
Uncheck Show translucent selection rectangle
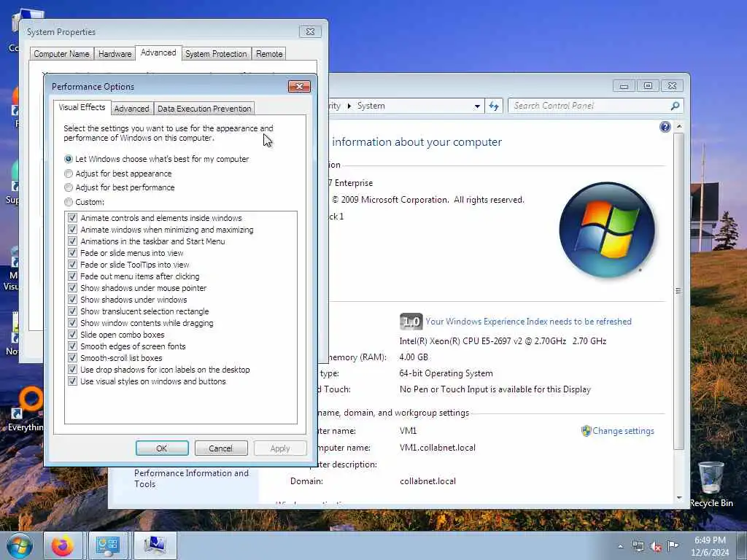point(72,311)
